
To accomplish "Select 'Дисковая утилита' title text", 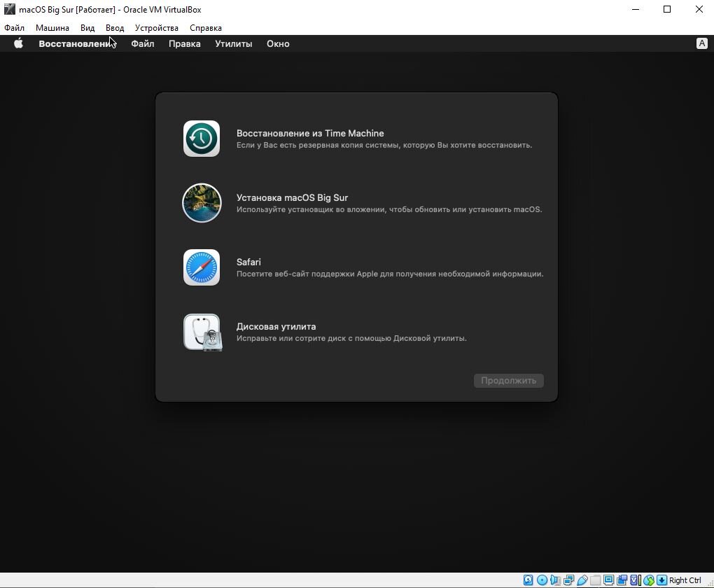I will tap(276, 327).
